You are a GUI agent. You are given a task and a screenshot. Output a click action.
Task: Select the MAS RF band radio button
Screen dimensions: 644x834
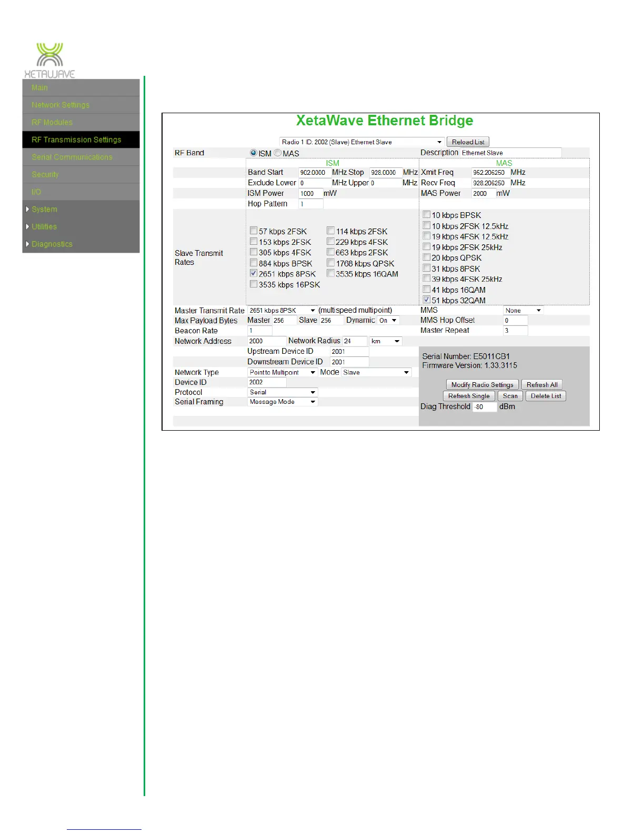(x=278, y=153)
